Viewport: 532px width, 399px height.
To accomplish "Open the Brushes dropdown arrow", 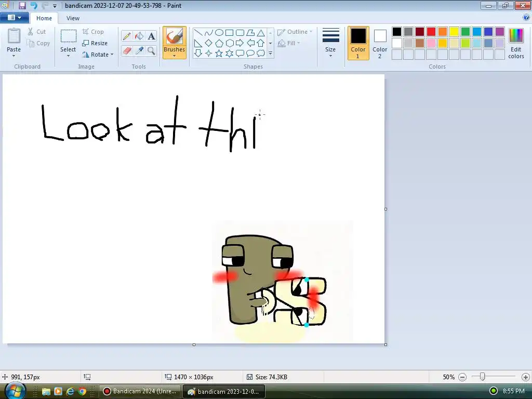I will (174, 56).
